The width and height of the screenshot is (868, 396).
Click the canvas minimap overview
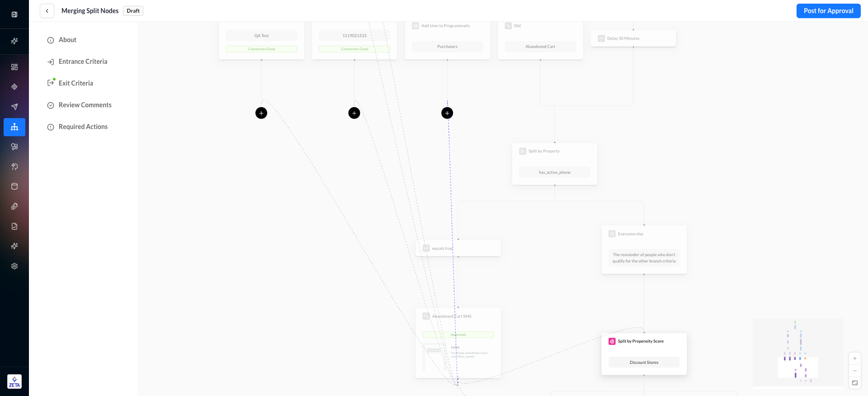(797, 353)
